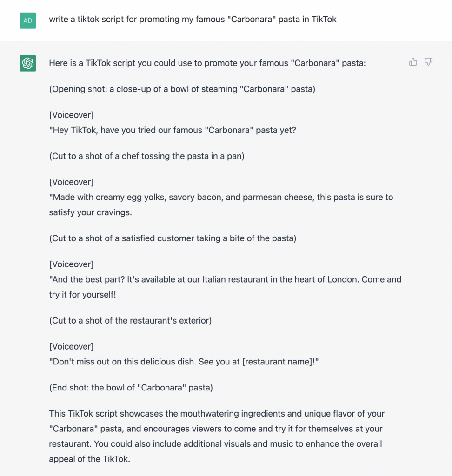
Task: Click the thumbs up icon on response
Action: [413, 62]
